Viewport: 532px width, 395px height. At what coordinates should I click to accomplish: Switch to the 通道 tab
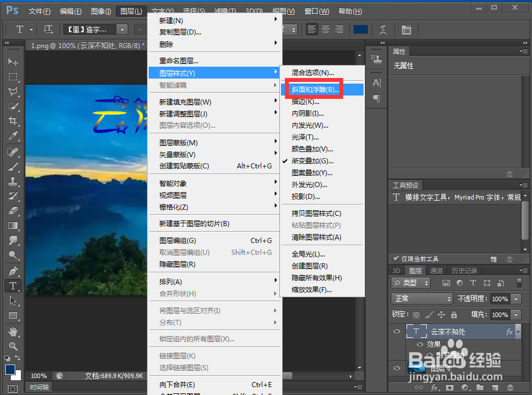(x=436, y=270)
